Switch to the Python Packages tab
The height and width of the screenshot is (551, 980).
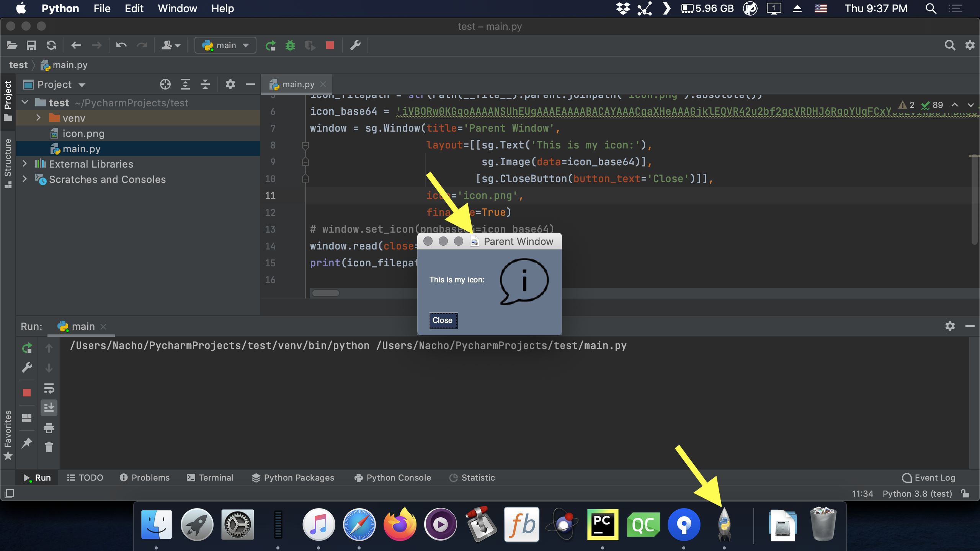tap(292, 478)
